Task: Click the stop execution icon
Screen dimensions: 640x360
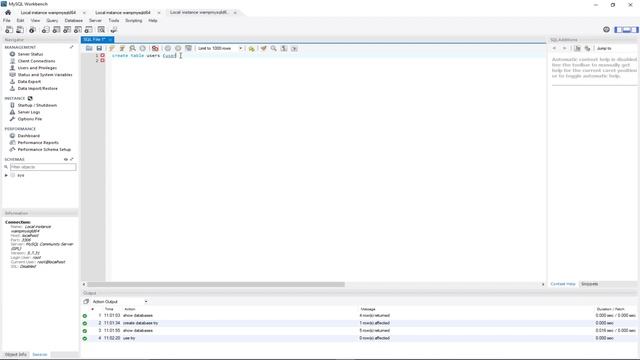Action: (x=142, y=48)
